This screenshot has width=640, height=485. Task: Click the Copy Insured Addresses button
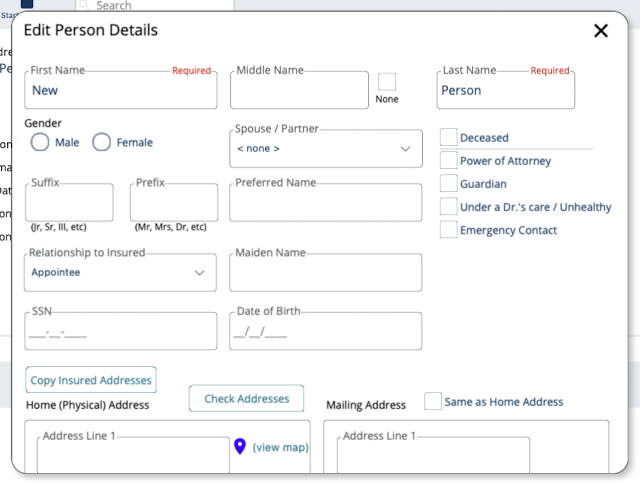coord(91,380)
